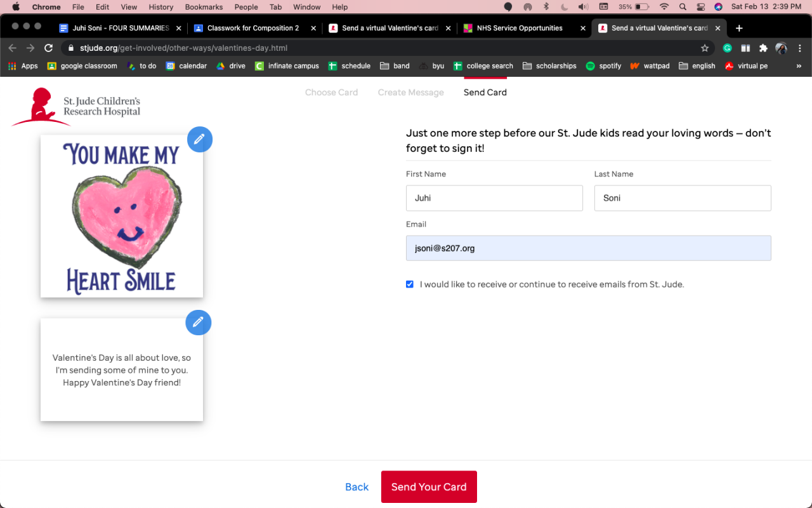This screenshot has height=508, width=812.
Task: Bookmark this page with the star icon
Action: click(x=705, y=48)
